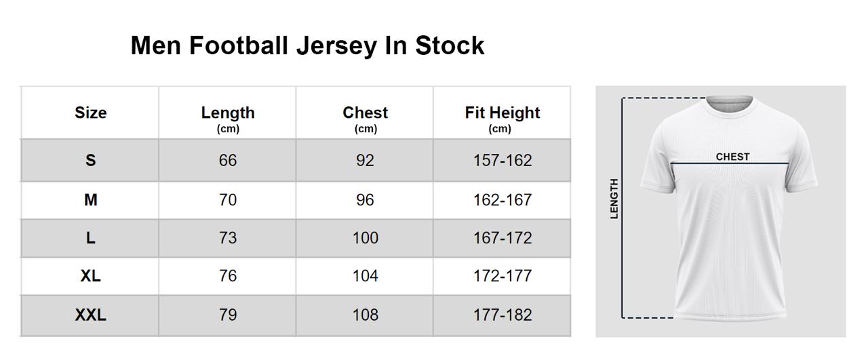Click the Chest (cm) column header

point(365,117)
